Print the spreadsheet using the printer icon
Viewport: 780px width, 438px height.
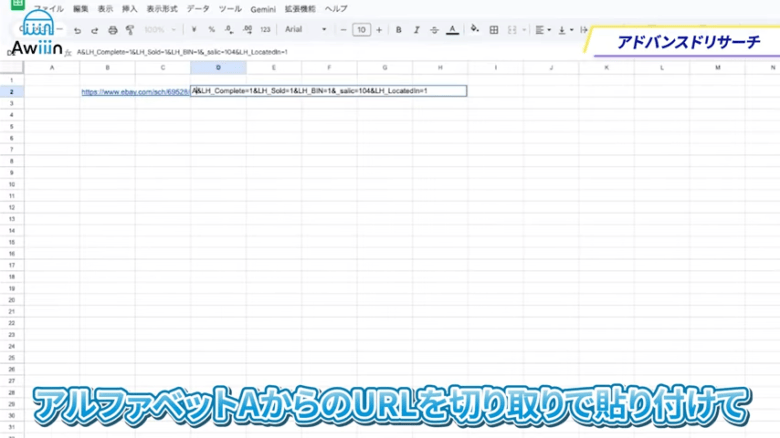[x=113, y=30]
